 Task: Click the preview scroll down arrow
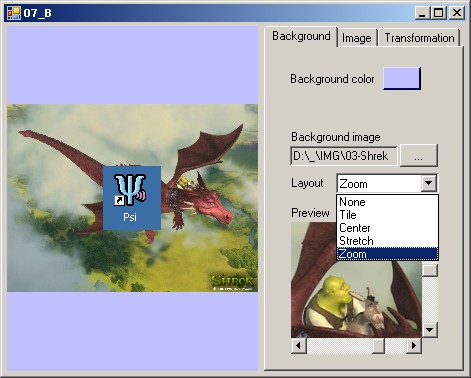pos(430,330)
